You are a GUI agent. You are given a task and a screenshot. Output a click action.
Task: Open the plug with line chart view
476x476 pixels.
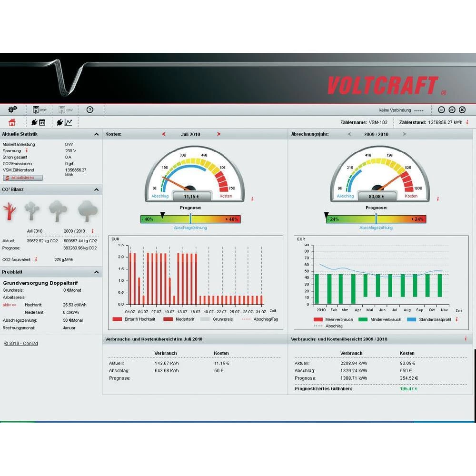pos(65,122)
